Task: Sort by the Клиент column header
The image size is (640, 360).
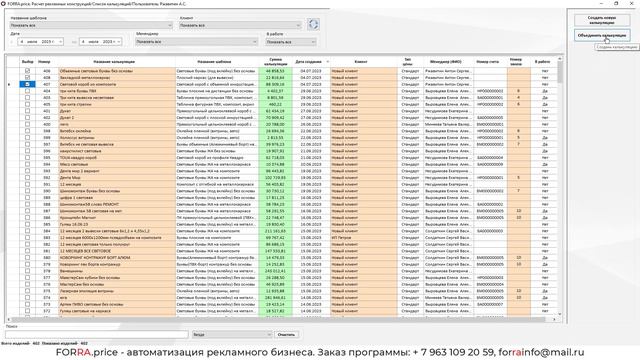Action: point(361,62)
